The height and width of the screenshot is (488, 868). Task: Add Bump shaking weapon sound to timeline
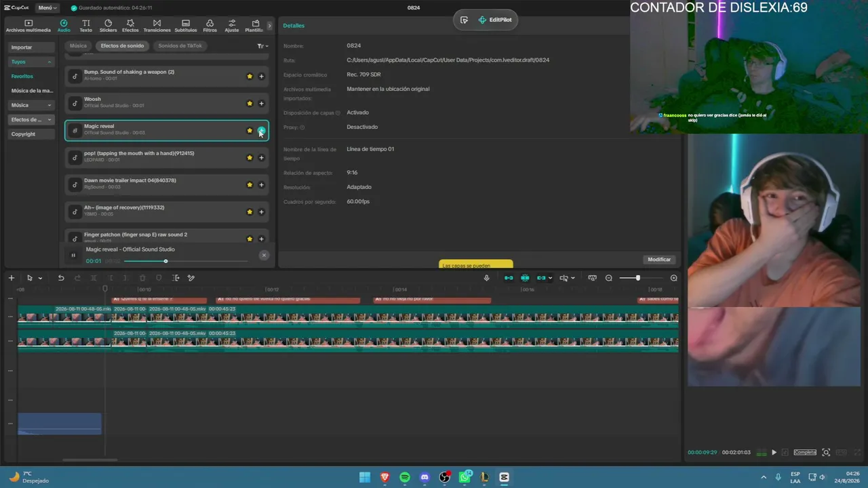[261, 76]
